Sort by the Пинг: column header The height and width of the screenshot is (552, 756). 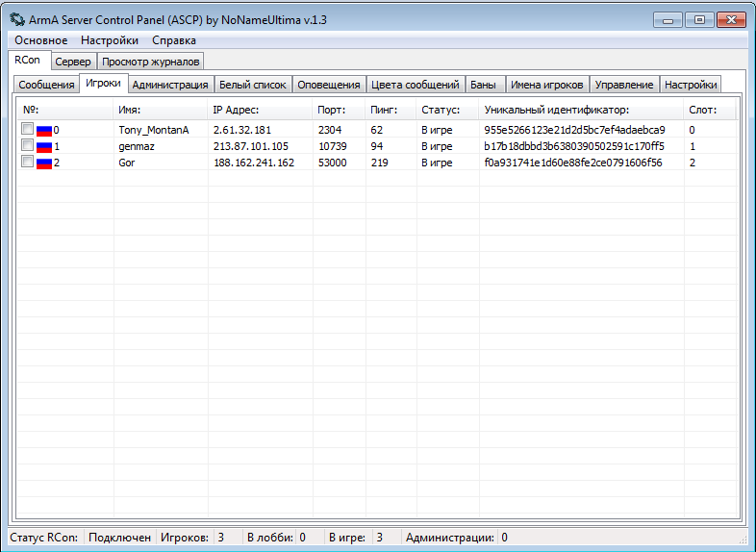click(x=391, y=110)
